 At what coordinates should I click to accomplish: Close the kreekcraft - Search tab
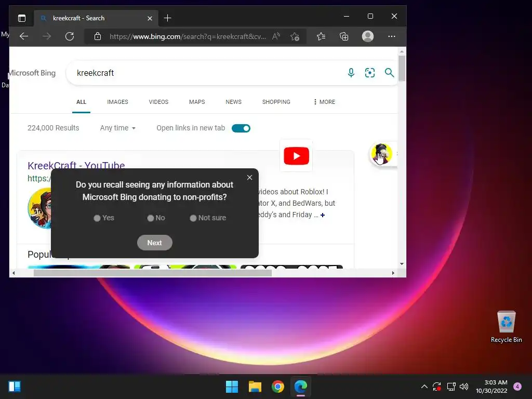[150, 18]
